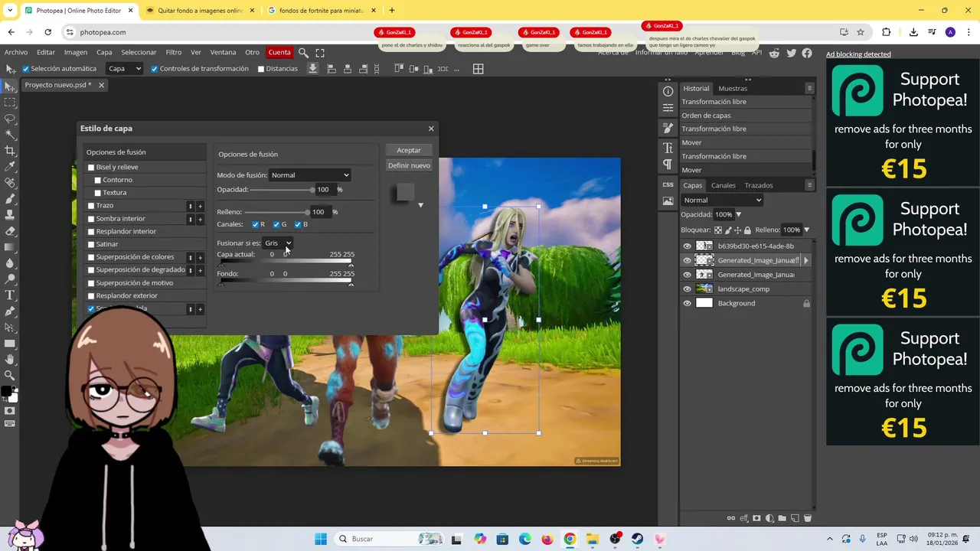Click the plus button beside Trazo
Viewport: 980px width, 551px height.
(x=201, y=206)
